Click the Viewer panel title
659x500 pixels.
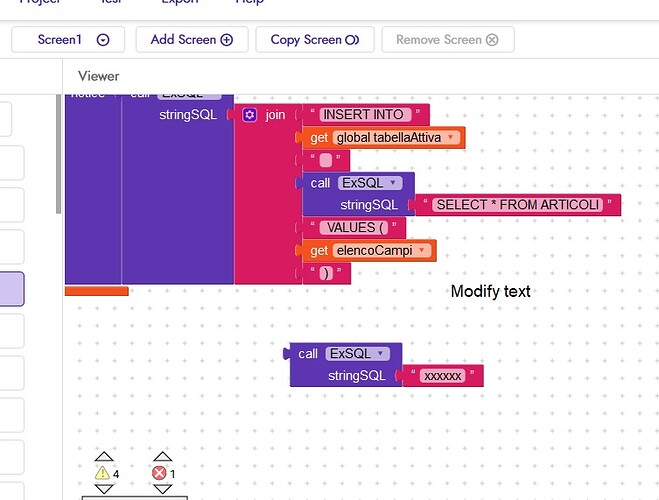click(x=98, y=76)
